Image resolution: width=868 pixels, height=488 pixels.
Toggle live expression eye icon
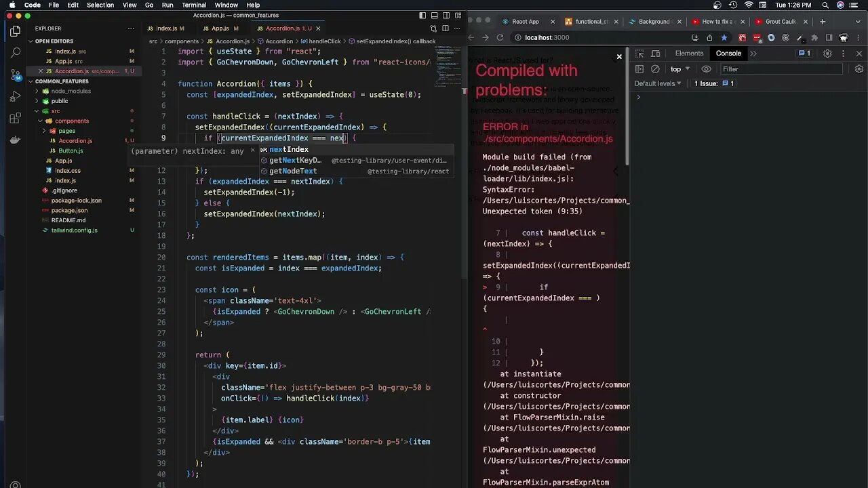[706, 69]
